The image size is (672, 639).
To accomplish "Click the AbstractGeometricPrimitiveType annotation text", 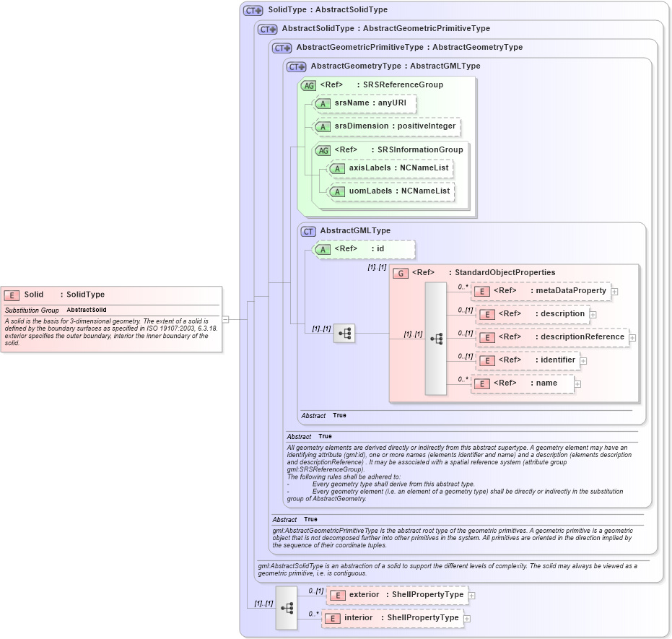I will tap(452, 538).
